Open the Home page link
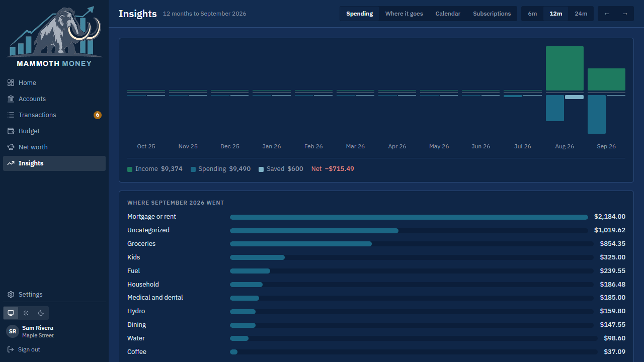644x362 pixels. click(x=54, y=83)
